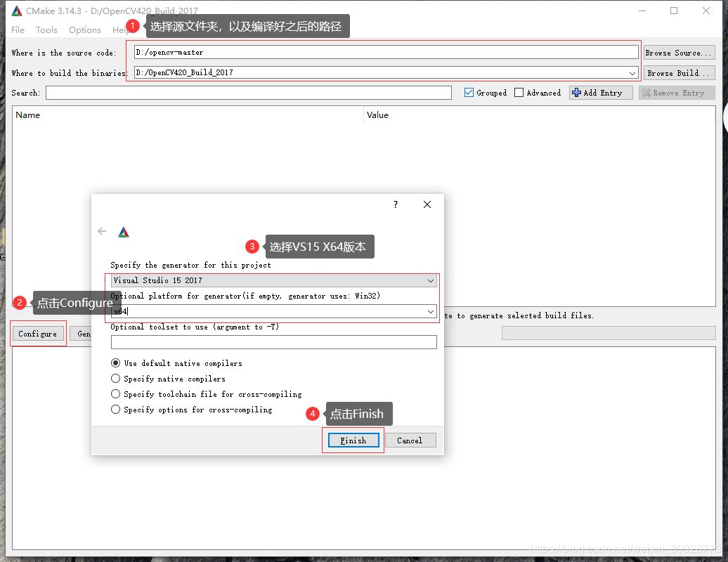728x562 pixels.
Task: Click the progress bar right of the dialog
Action: coord(609,333)
